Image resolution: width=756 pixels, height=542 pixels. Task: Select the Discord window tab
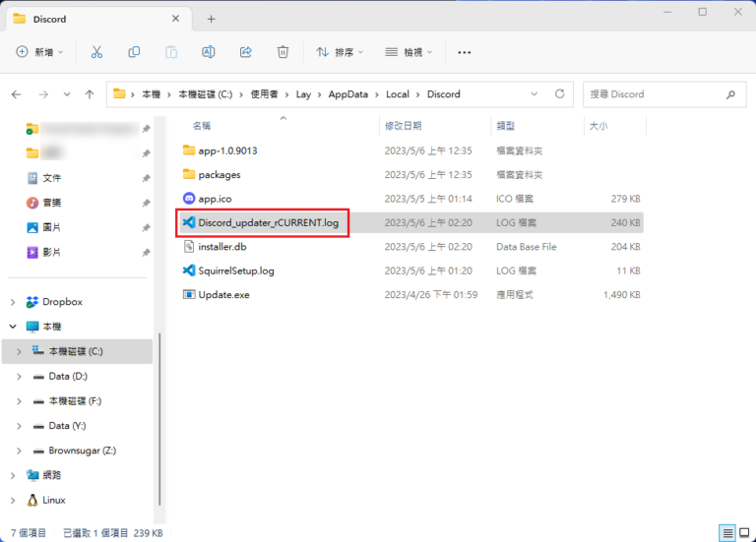[x=98, y=20]
